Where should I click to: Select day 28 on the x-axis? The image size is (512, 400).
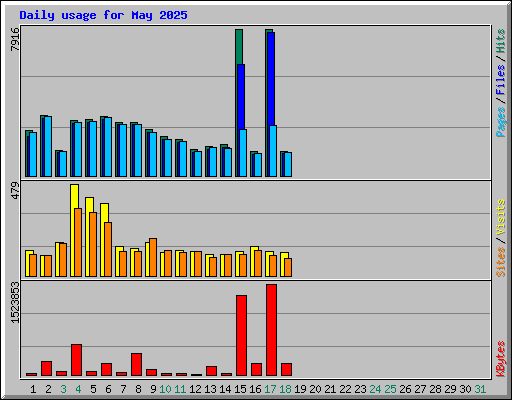pos(435,389)
